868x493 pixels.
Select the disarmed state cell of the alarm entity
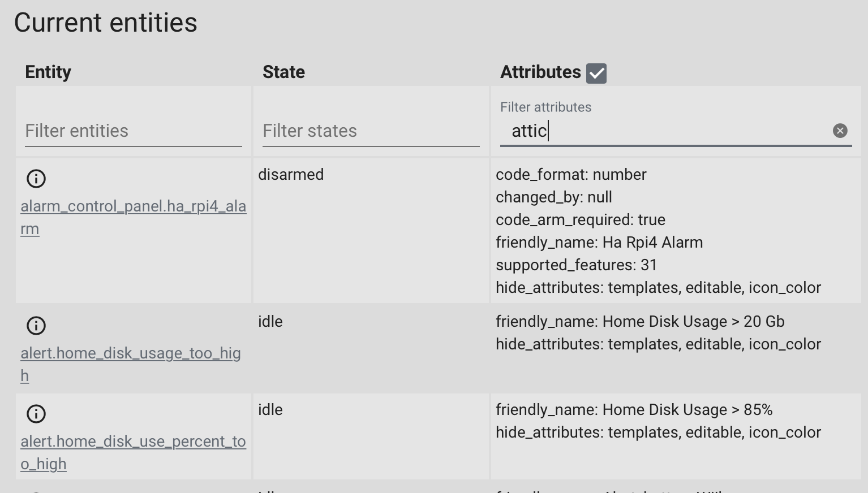tap(291, 174)
